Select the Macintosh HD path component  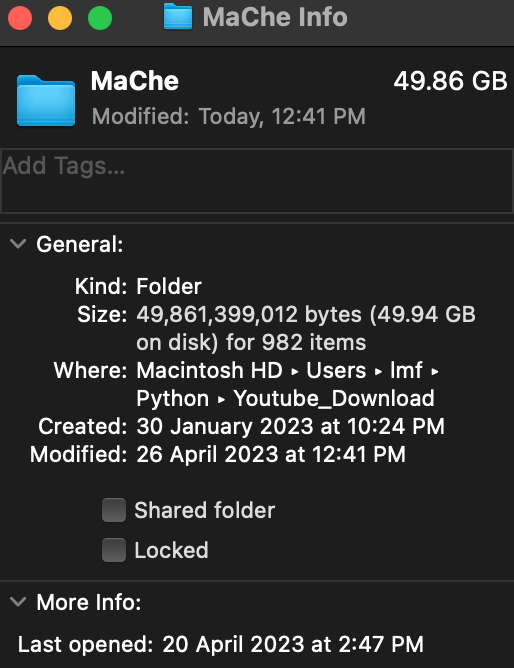point(210,370)
